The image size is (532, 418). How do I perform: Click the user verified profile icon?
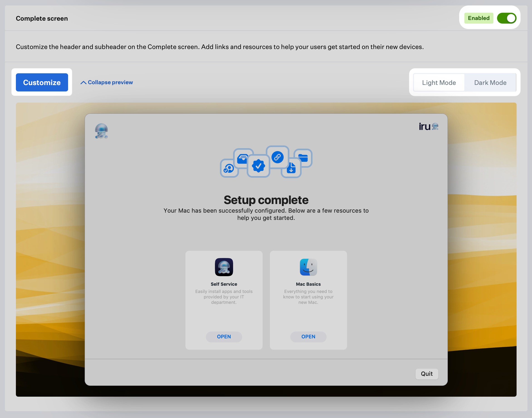[229, 168]
